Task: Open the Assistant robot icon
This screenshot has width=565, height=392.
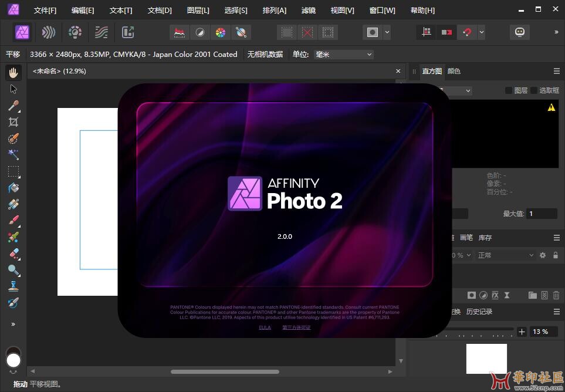Action: (519, 32)
